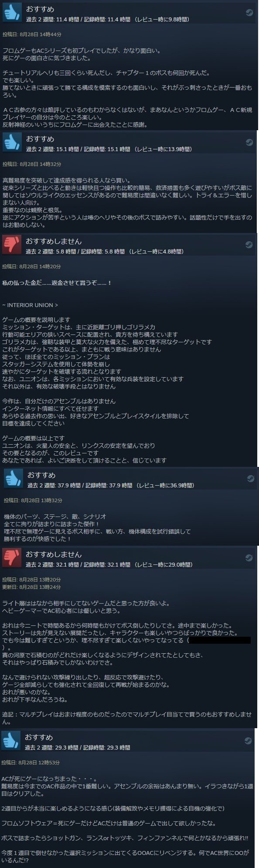
Task: Open the おすすめしません title above the 32.1 時間 playtime
Action: pos(54,554)
